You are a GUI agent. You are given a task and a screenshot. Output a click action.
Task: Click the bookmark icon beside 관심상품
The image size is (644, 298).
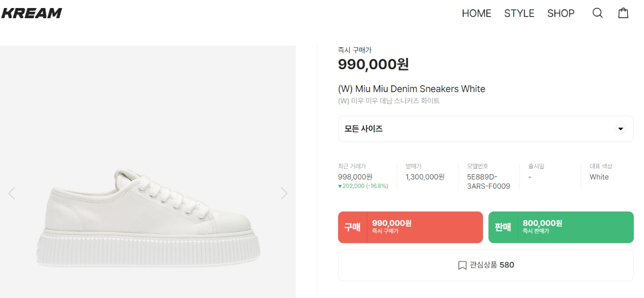462,265
